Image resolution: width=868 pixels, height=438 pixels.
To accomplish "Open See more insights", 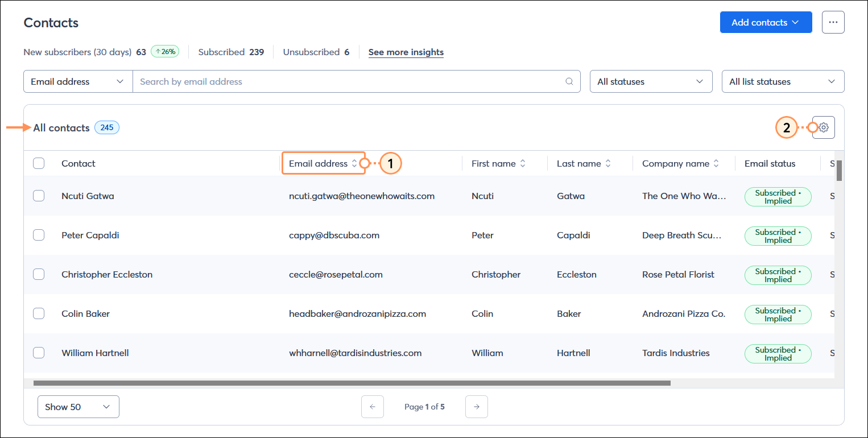I will coord(406,52).
